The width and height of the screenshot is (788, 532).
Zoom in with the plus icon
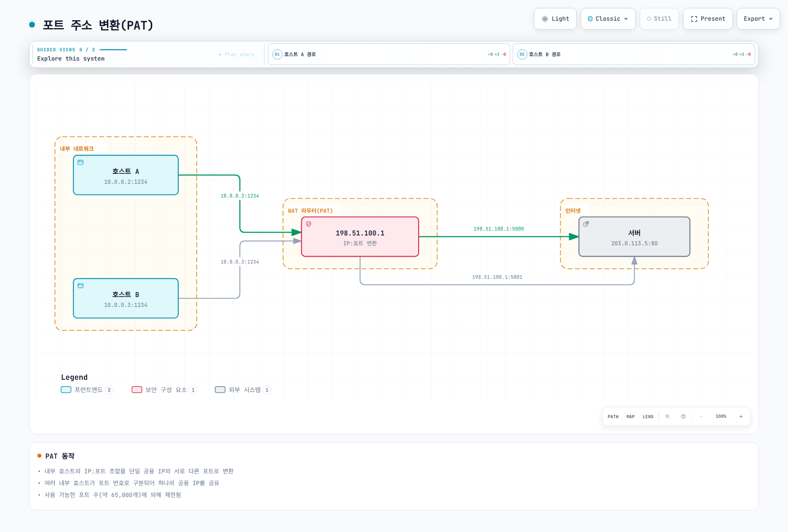[741, 417]
